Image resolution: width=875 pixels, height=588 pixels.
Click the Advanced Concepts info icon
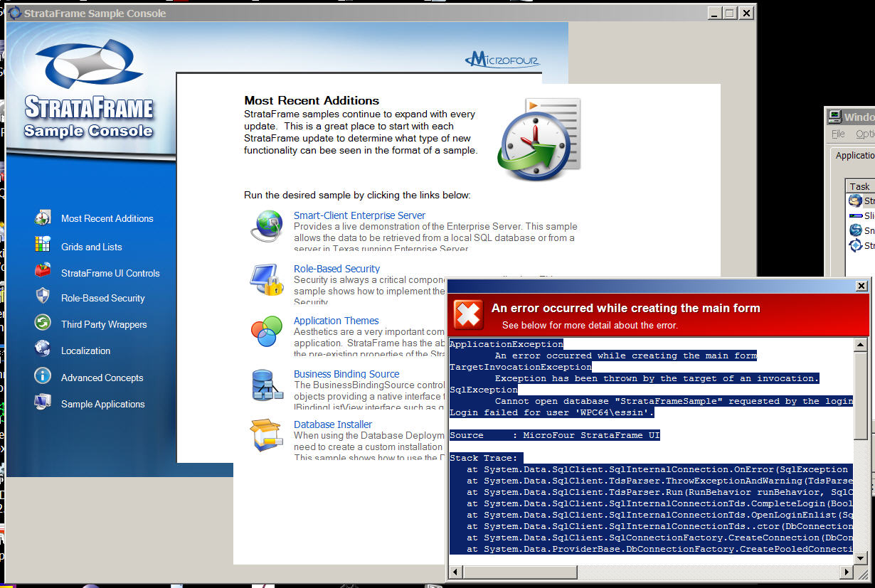click(x=43, y=376)
